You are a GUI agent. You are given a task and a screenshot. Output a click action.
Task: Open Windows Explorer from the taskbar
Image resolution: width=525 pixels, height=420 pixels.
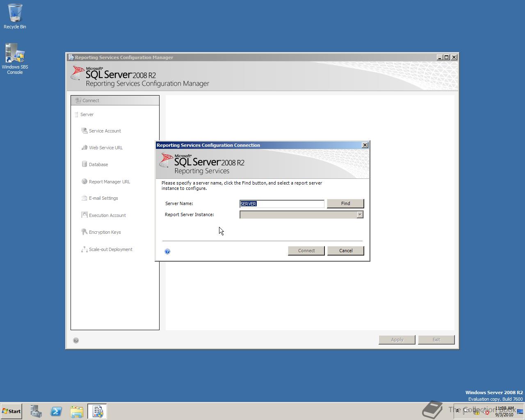(x=77, y=411)
